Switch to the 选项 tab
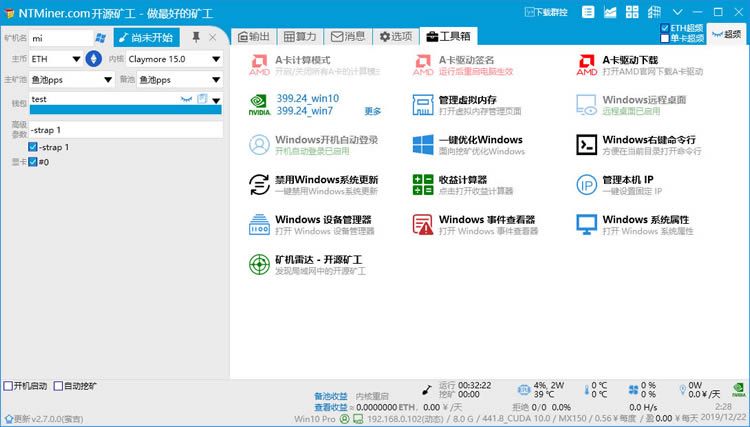 click(396, 36)
